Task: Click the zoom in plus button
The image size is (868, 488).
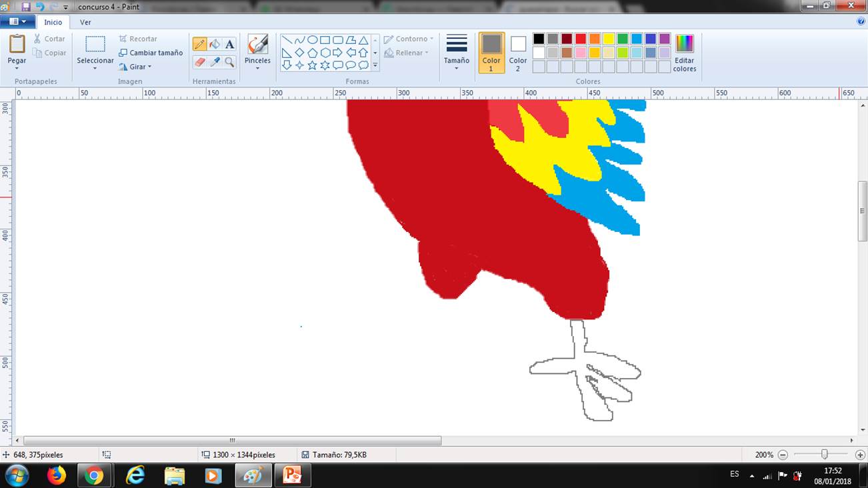Action: coord(860,455)
